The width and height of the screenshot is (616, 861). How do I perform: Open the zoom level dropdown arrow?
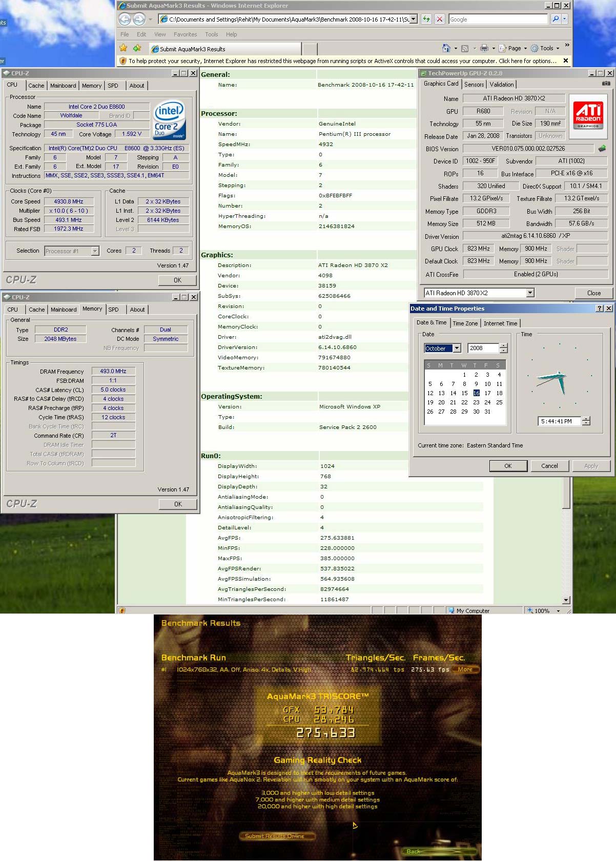click(x=558, y=611)
